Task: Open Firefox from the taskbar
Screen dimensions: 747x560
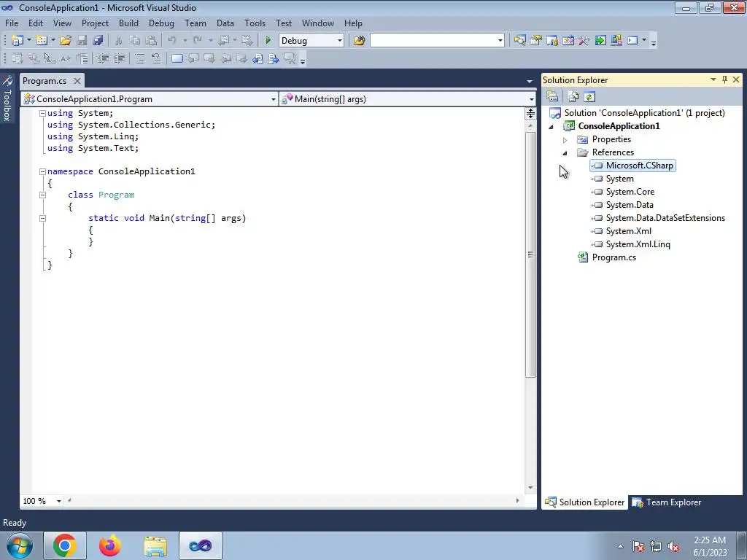Action: click(110, 545)
